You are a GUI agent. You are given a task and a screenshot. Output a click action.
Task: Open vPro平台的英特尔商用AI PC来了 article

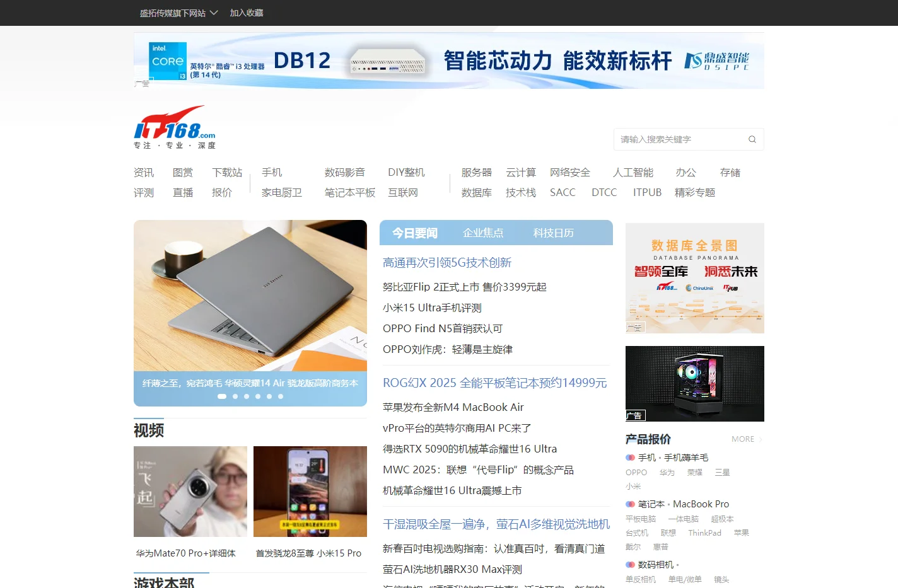(x=457, y=428)
